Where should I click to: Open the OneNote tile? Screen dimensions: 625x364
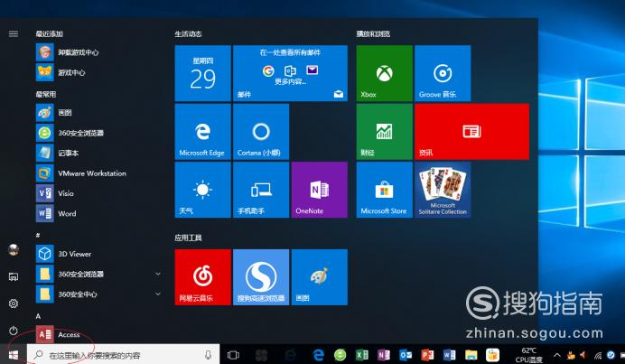pos(320,190)
